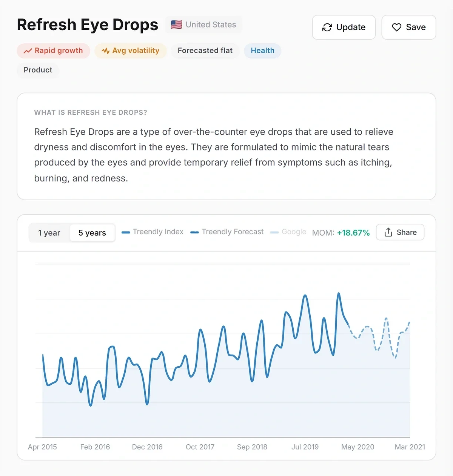This screenshot has height=476, width=453.
Task: Click the Apr 2015 axis label
Action: pos(42,447)
